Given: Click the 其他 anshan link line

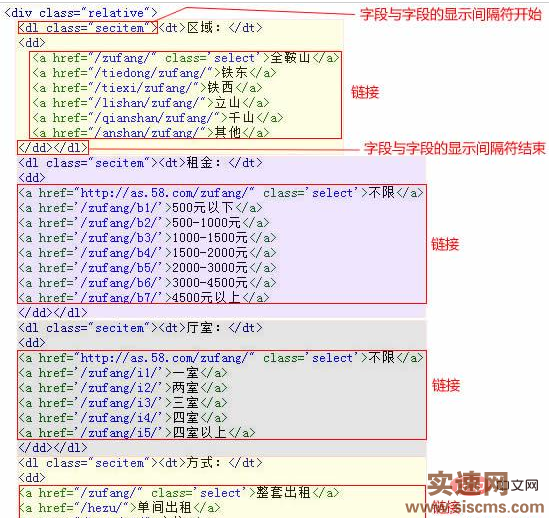Looking at the screenshot, I should coord(151,133).
